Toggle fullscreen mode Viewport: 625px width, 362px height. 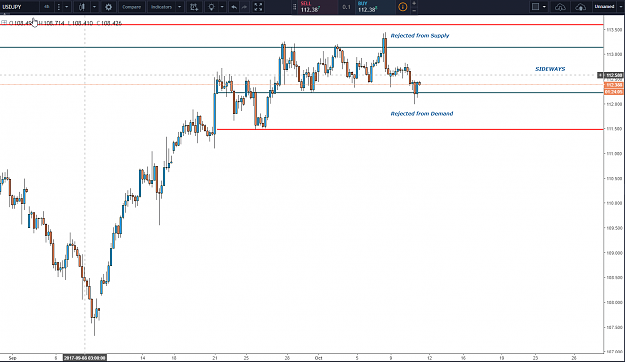coord(258,7)
